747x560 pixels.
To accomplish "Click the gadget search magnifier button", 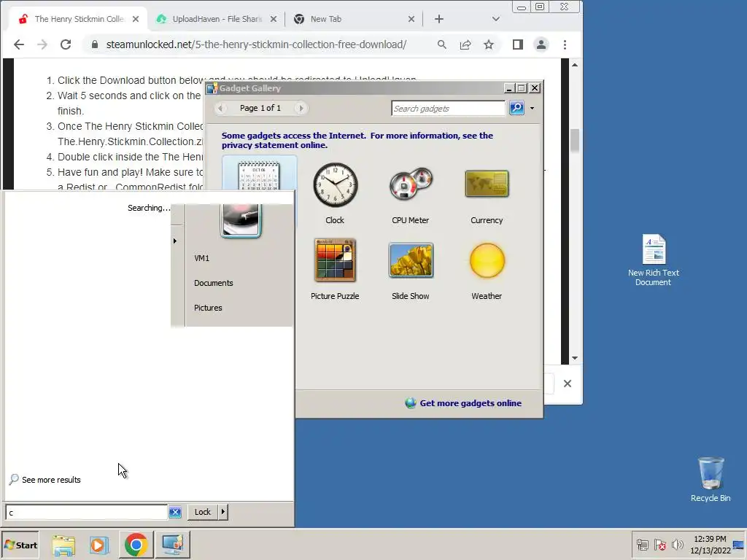I will (516, 108).
